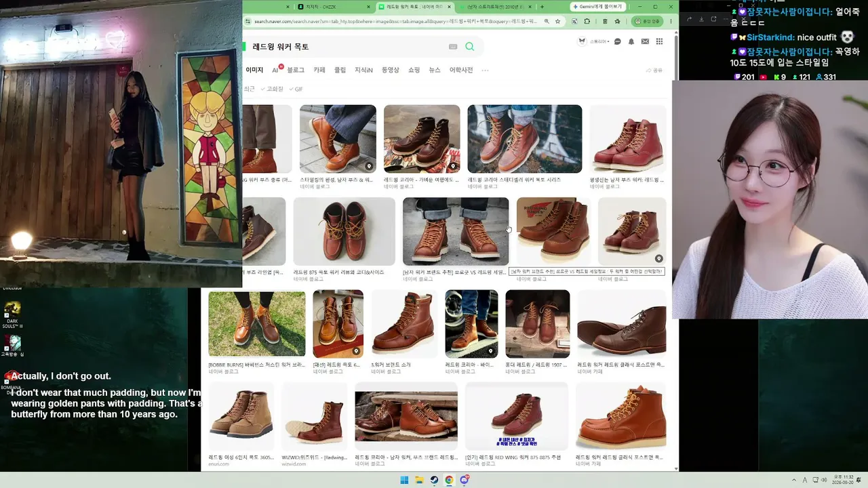Open the Naver talk chat bubble icon
The height and width of the screenshot is (488, 868).
pyautogui.click(x=617, y=41)
